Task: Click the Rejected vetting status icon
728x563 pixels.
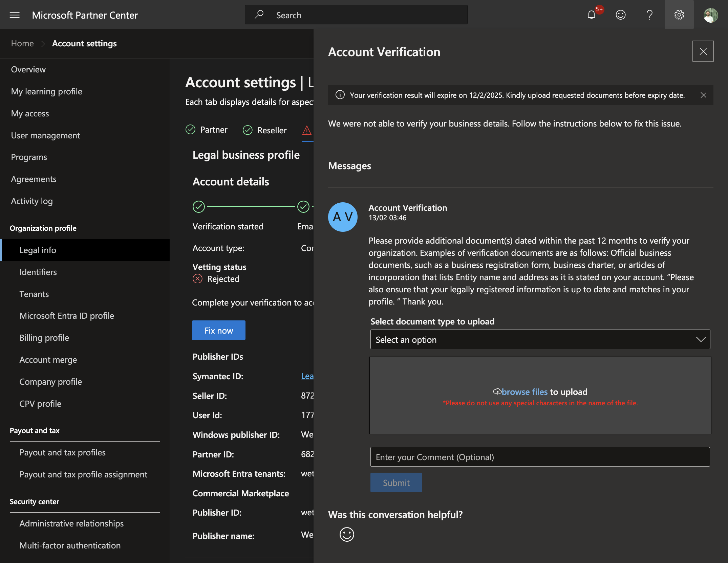Action: [x=197, y=279]
